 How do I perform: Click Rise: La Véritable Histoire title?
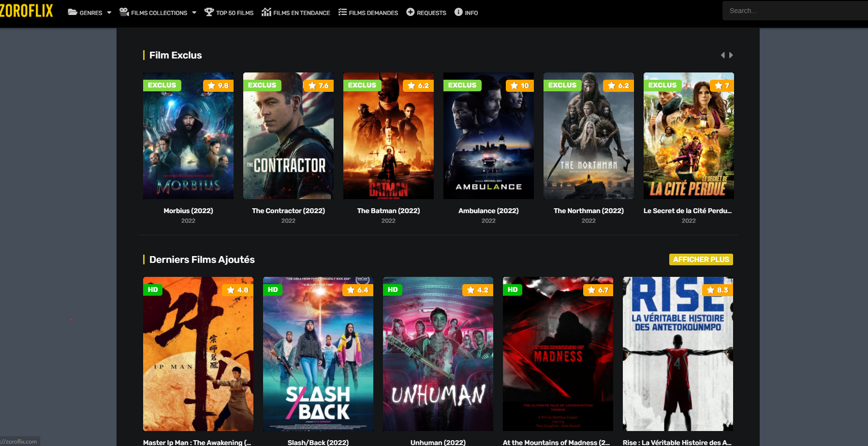(677, 443)
